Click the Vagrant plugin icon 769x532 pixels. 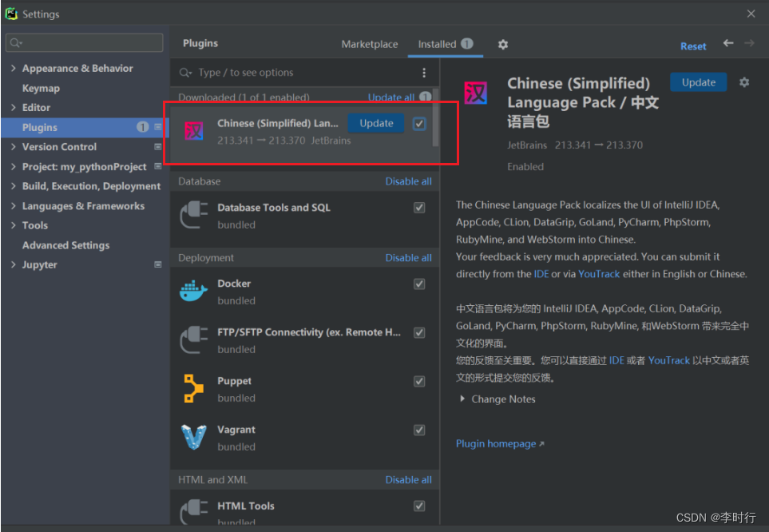point(194,437)
